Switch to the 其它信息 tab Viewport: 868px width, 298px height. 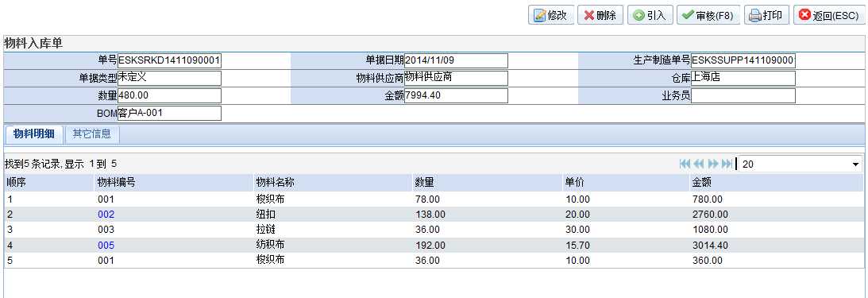(92, 134)
